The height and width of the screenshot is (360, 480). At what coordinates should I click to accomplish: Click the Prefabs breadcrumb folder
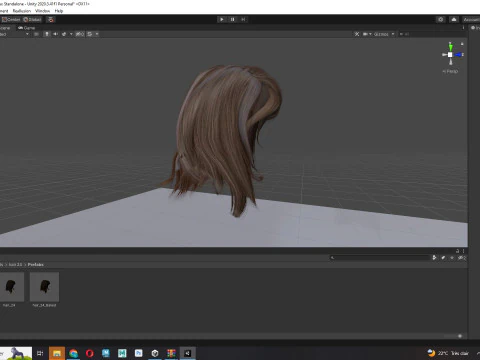click(x=36, y=264)
